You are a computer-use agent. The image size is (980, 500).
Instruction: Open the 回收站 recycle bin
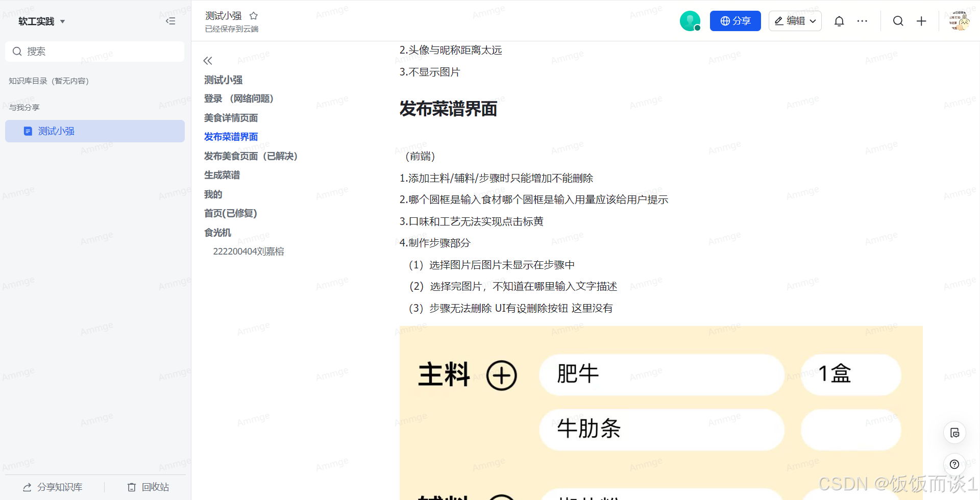point(148,487)
